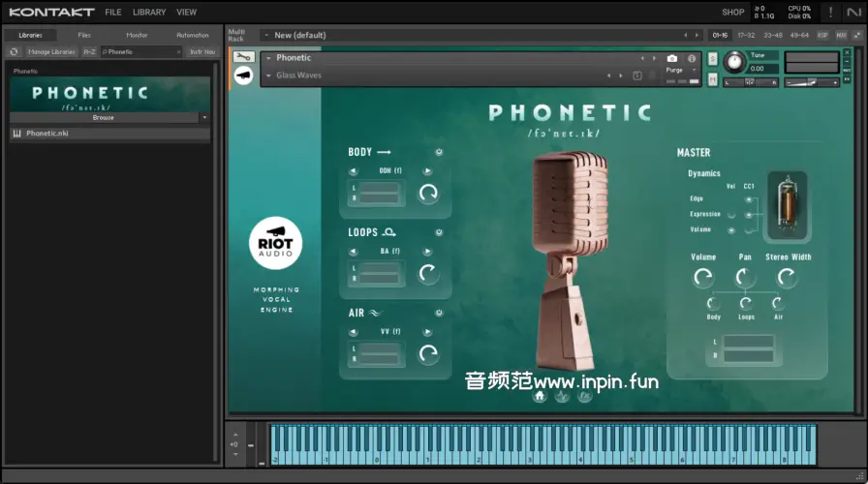Viewport: 868px width, 484px height.
Task: Go to the home page icon below microphone
Action: (540, 396)
